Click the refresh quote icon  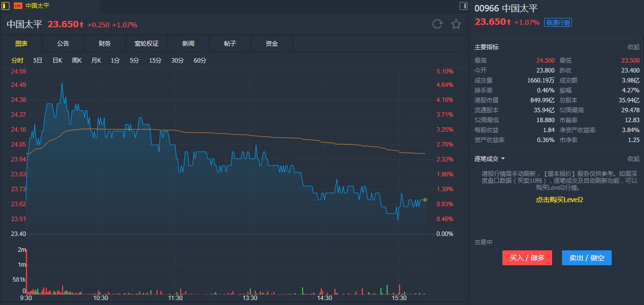437,24
